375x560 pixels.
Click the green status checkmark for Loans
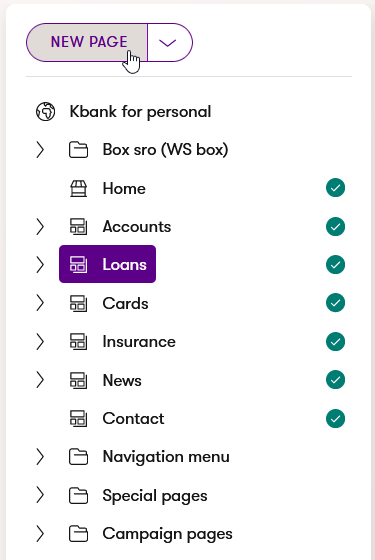335,265
